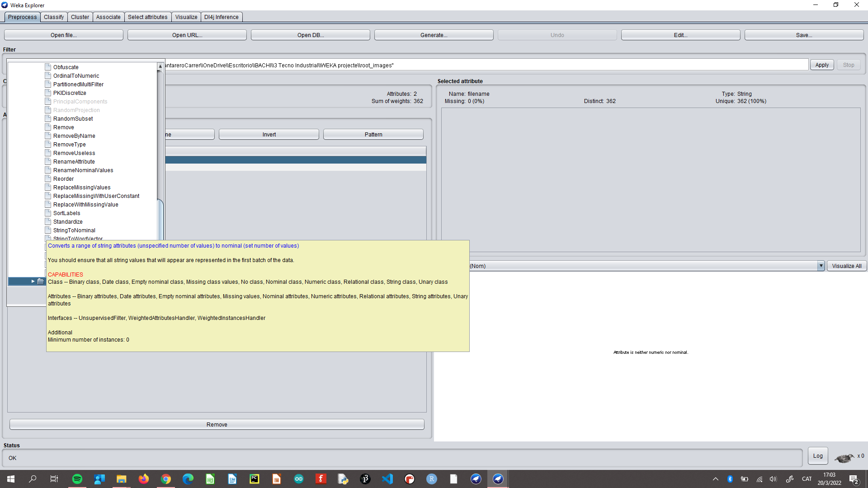Click the Remove filter file icon
The image size is (868, 488).
[48, 127]
